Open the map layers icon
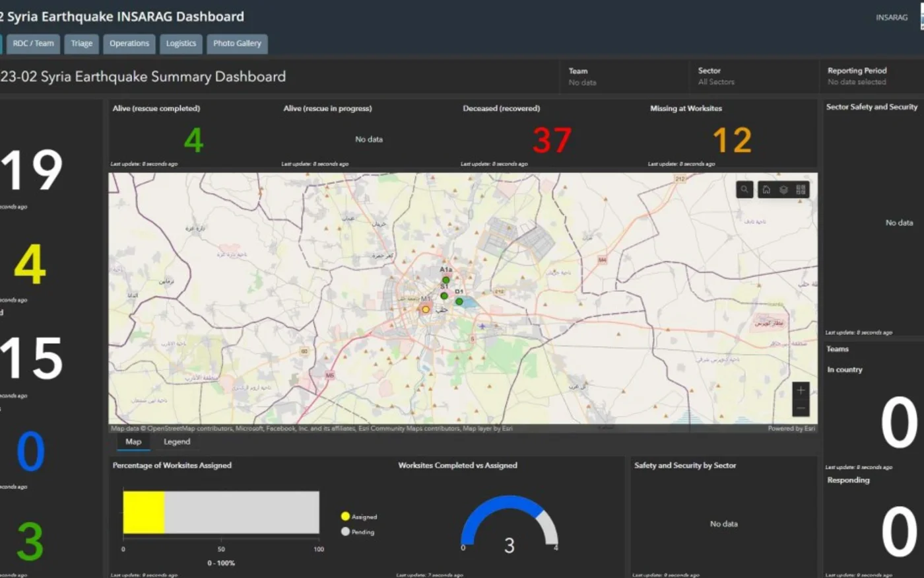 click(783, 190)
